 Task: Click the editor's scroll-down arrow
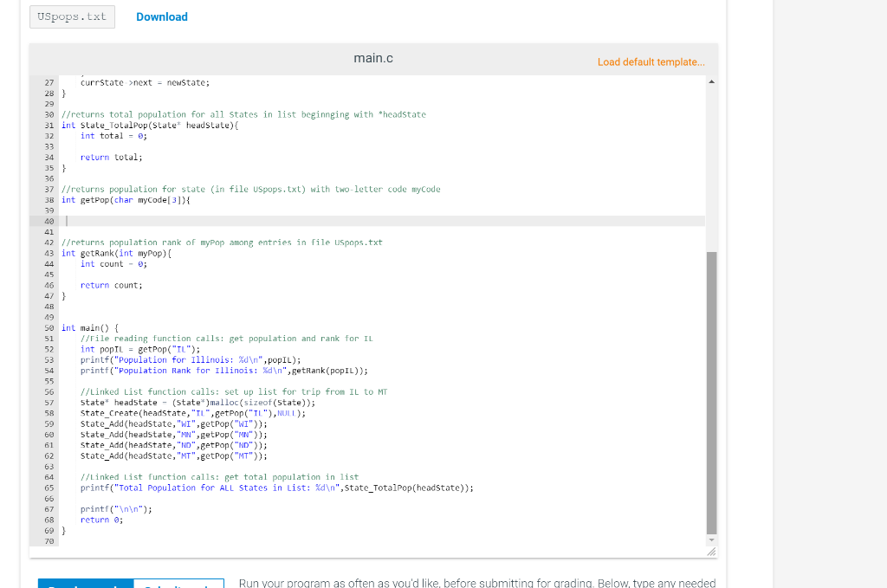711,538
